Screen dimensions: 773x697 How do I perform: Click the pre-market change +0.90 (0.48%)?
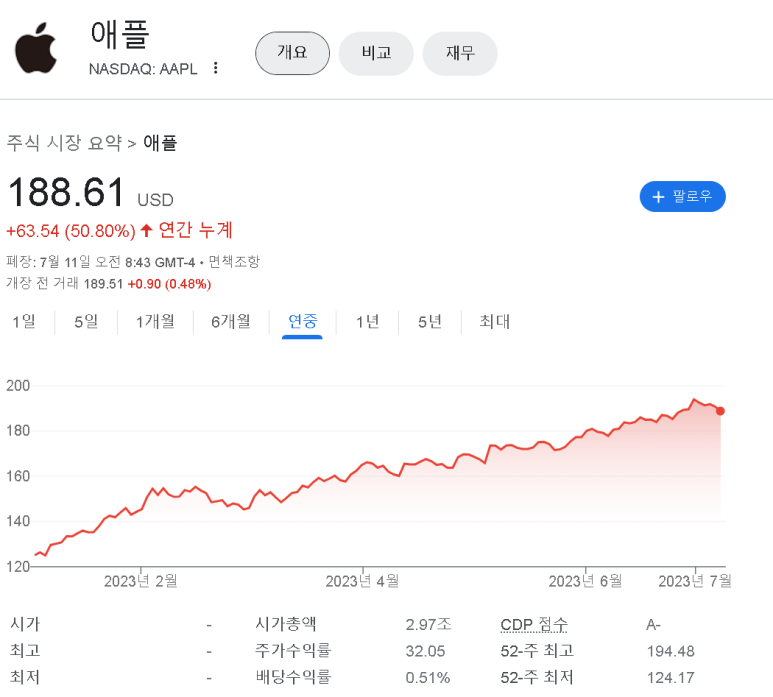[x=169, y=284]
